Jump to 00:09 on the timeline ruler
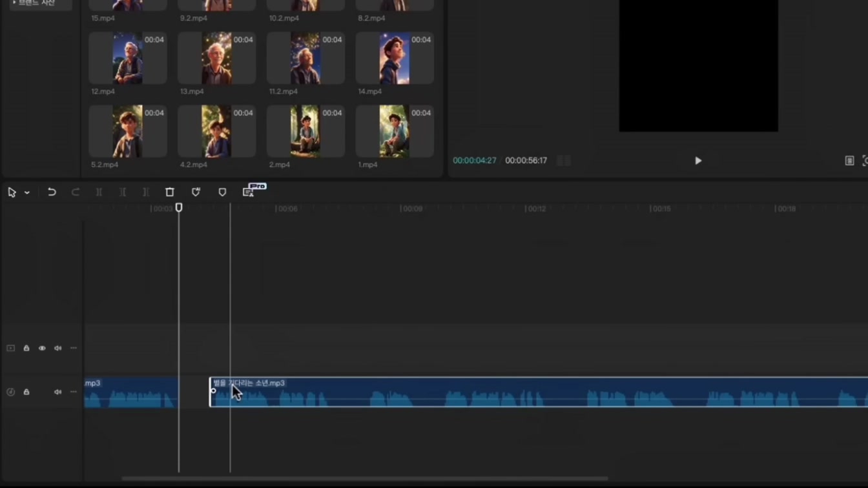 (413, 209)
